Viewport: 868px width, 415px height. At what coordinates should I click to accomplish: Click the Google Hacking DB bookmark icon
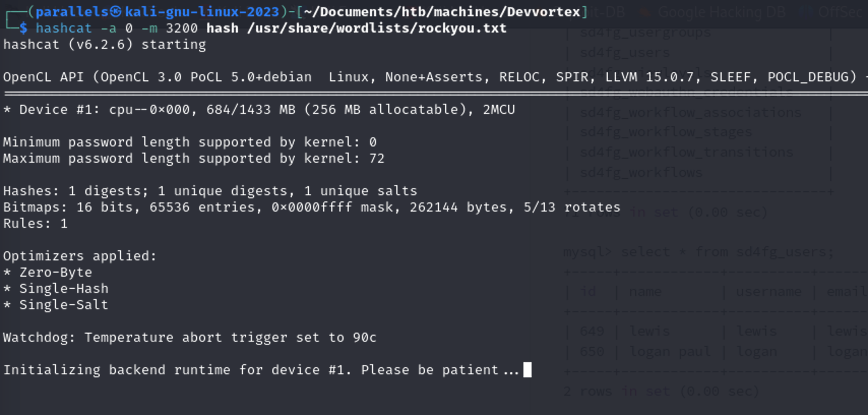click(x=645, y=12)
